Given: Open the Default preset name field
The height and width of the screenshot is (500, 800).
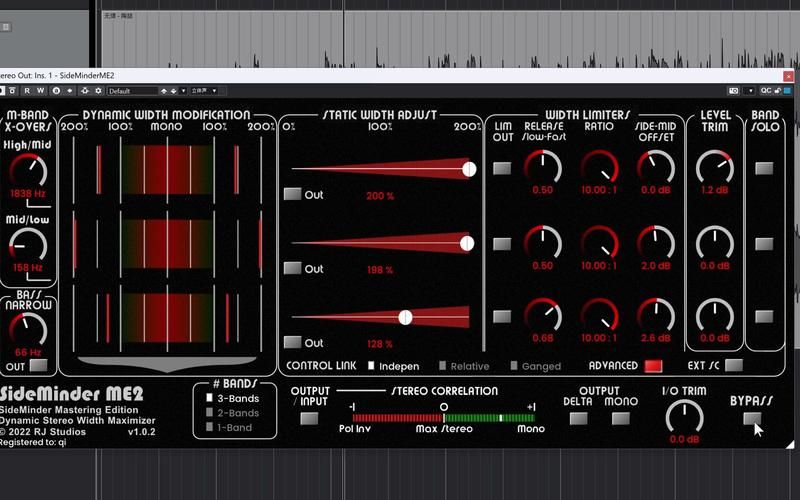Looking at the screenshot, I should [132, 91].
